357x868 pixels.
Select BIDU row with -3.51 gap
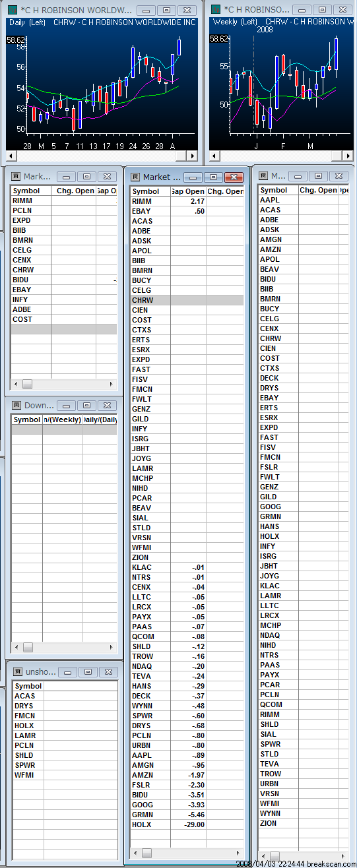pyautogui.click(x=187, y=795)
